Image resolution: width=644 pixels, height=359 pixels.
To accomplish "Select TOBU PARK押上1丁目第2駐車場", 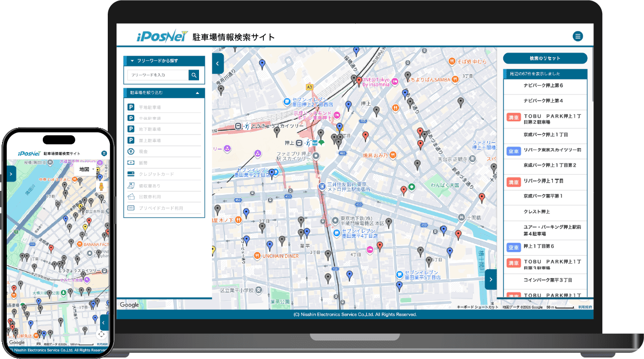I will [x=545, y=120].
